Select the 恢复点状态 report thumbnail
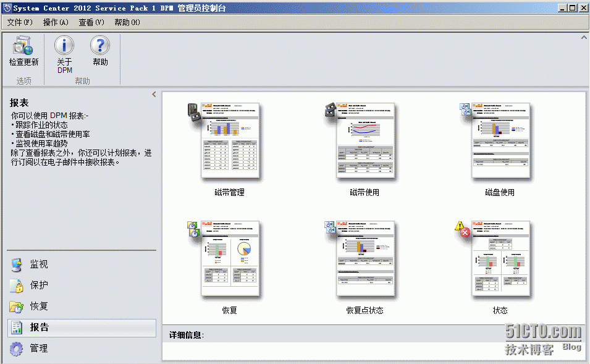Screen dimensions: 590x364 366,258
